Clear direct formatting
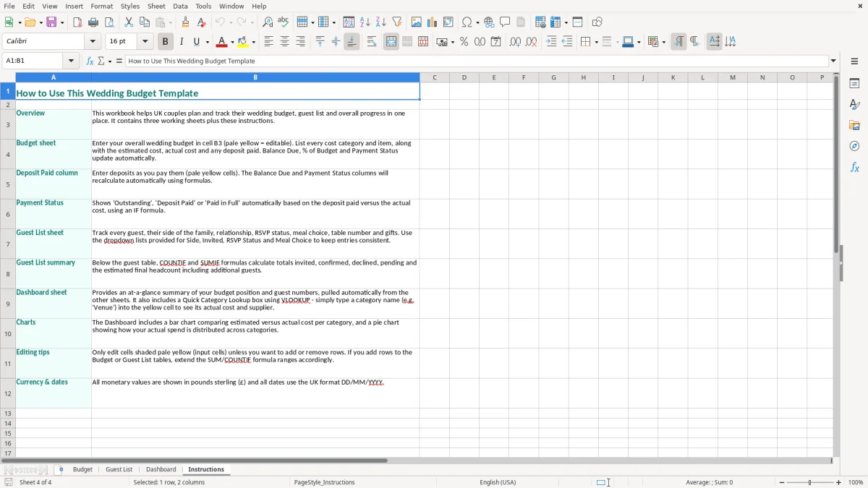868x488 pixels. [x=202, y=22]
